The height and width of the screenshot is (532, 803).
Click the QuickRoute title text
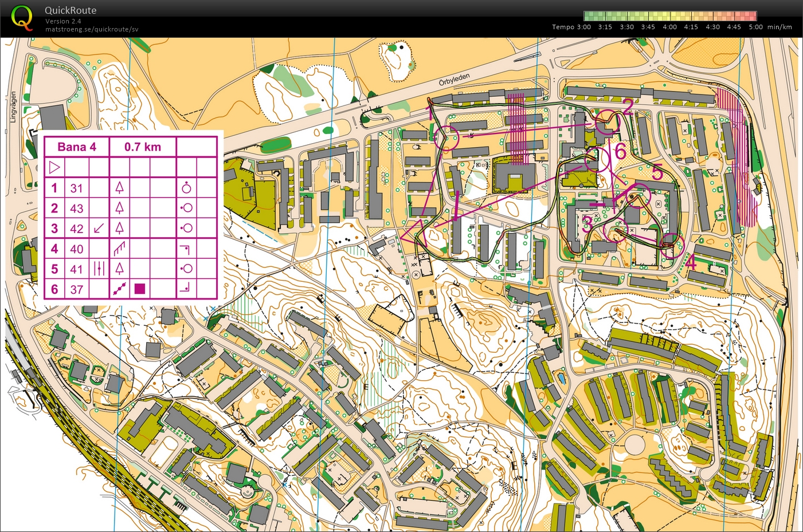click(x=70, y=10)
